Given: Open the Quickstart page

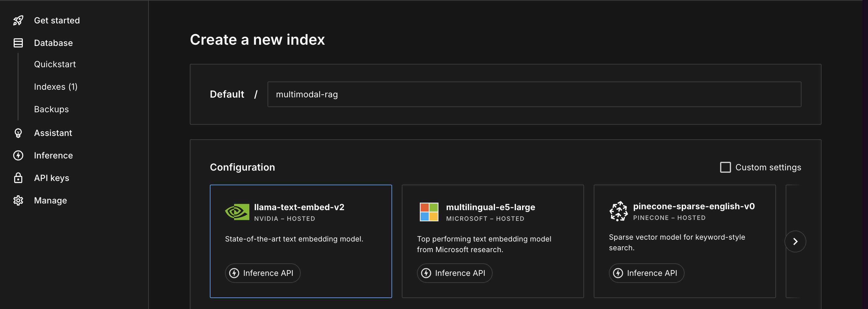Looking at the screenshot, I should point(55,64).
